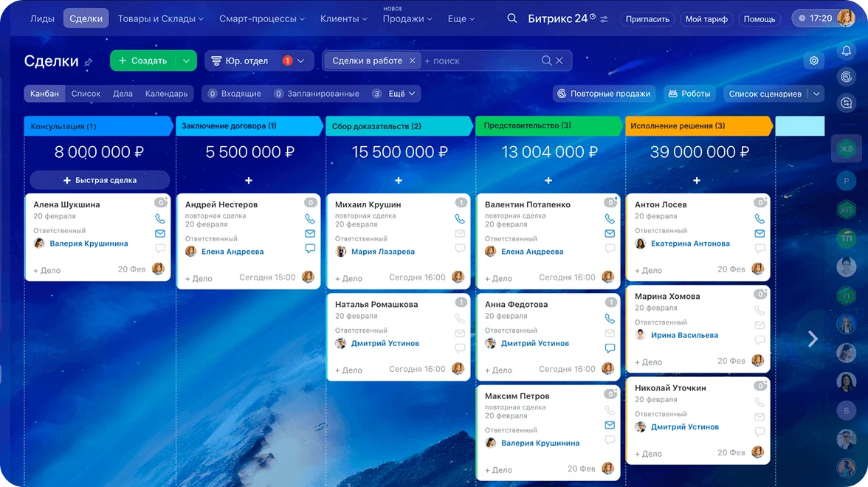This screenshot has height=487, width=868.
Task: Run search using filter magnifier icon
Action: click(546, 61)
